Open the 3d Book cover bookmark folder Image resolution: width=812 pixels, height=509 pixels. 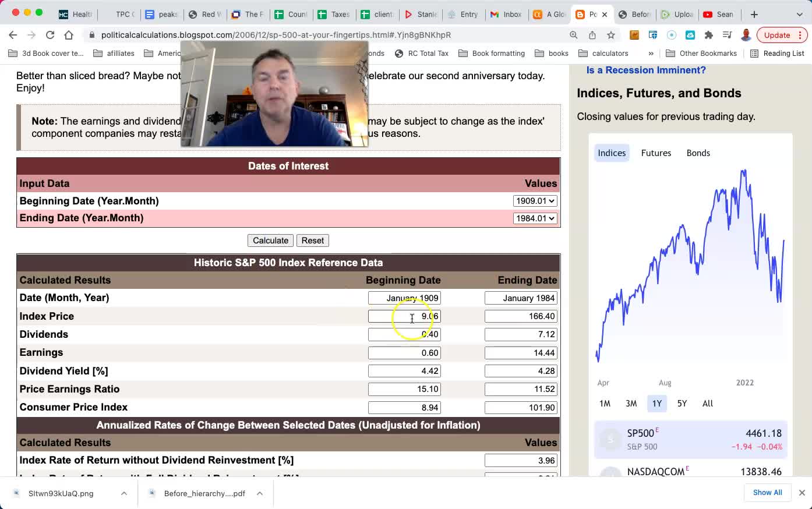(x=47, y=53)
